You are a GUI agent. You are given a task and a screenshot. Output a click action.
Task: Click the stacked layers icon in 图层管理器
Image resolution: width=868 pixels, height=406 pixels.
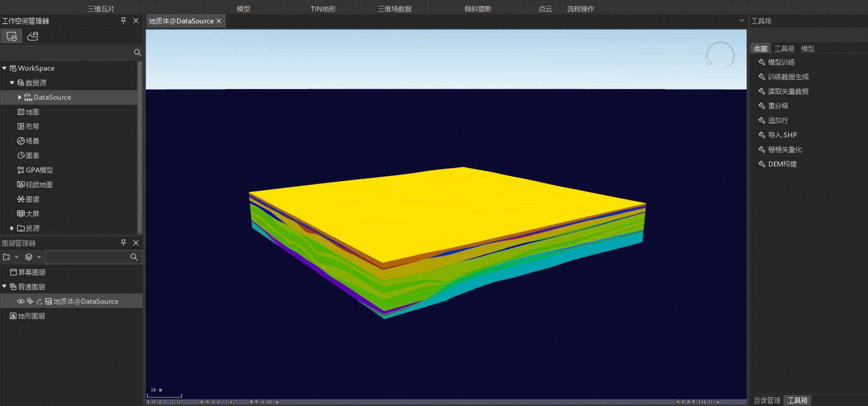tap(29, 257)
